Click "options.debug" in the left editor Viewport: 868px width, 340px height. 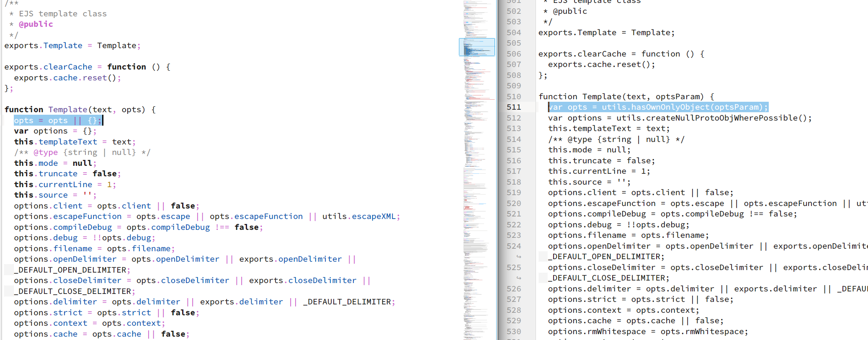(x=46, y=238)
